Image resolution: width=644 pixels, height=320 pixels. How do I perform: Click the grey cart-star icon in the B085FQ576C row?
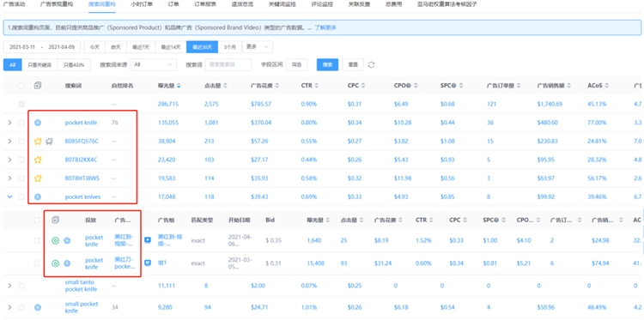coord(49,142)
